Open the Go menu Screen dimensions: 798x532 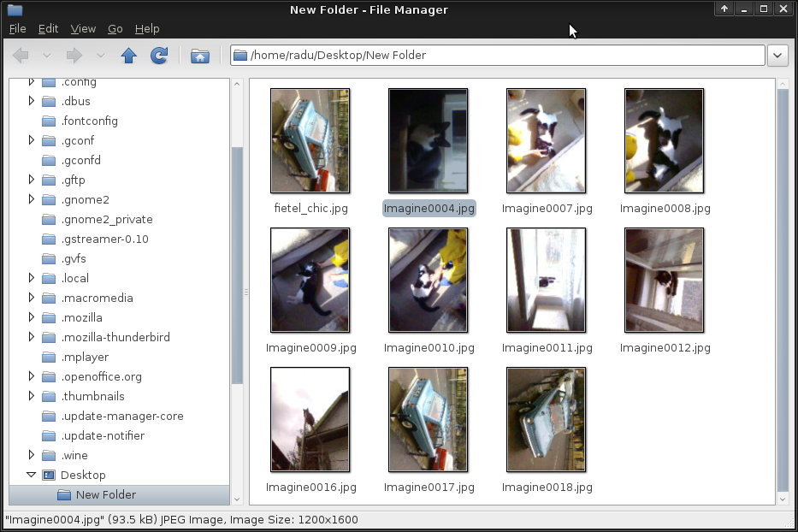point(115,28)
